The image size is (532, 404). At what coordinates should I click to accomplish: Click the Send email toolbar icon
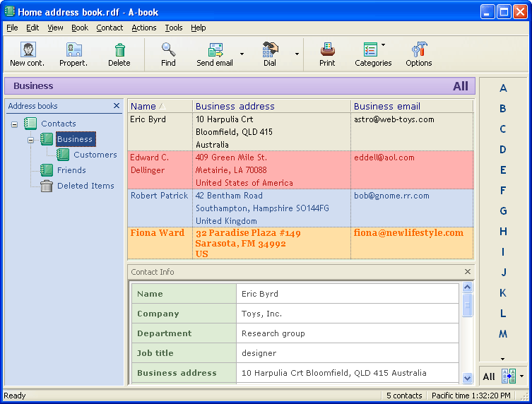pos(215,49)
